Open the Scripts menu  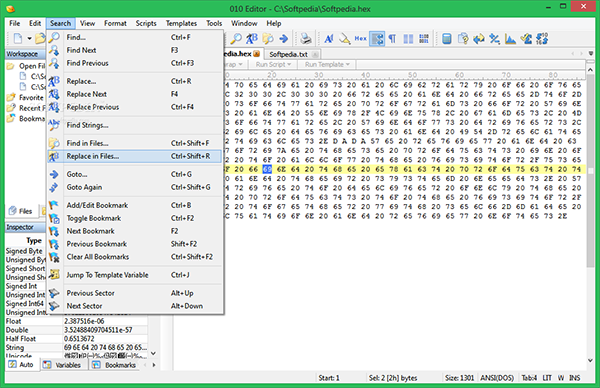[146, 23]
